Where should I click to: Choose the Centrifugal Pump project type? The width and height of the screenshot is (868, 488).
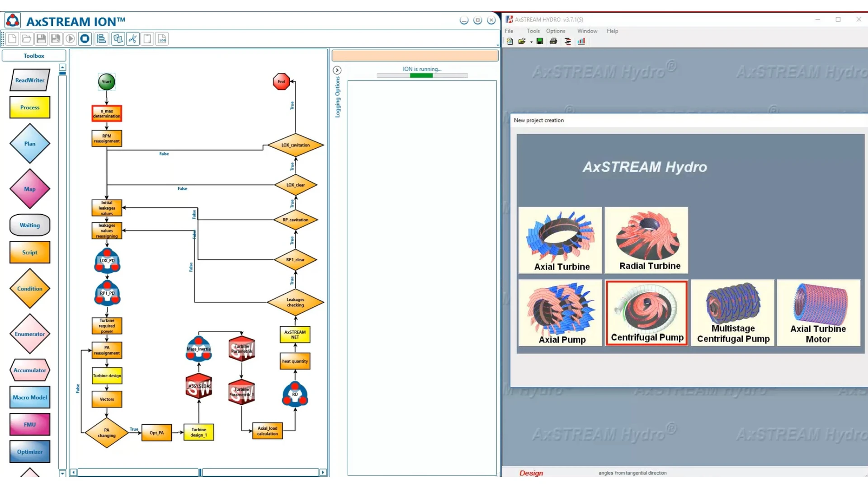click(646, 313)
